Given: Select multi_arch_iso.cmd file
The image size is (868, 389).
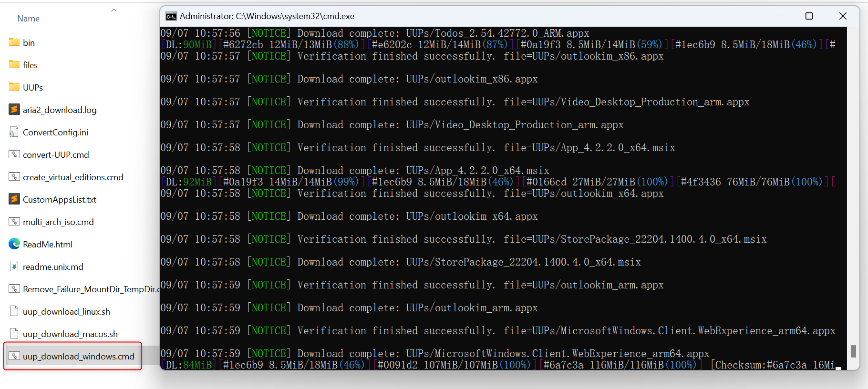Looking at the screenshot, I should tap(58, 222).
